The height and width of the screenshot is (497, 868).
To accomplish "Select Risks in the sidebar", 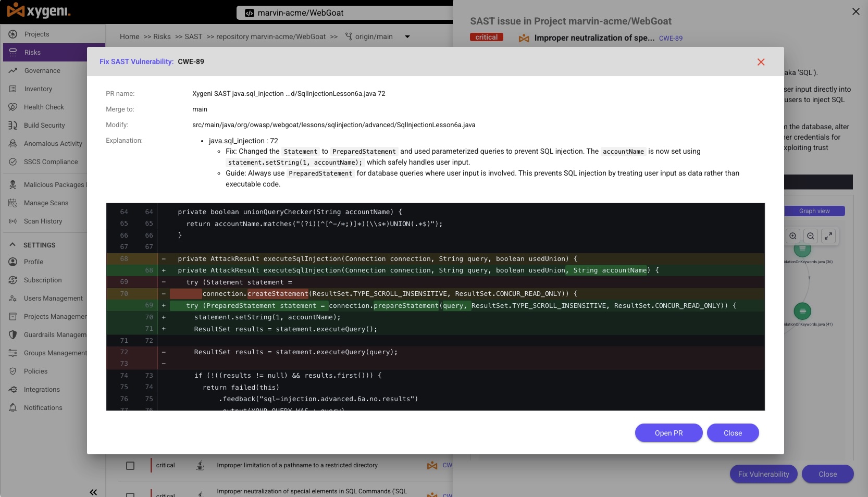I will point(32,53).
